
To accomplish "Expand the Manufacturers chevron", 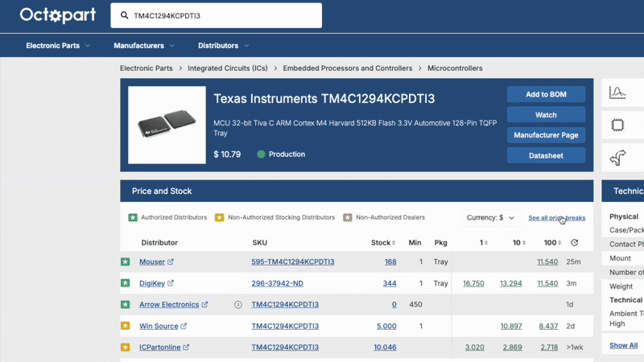I will tap(171, 46).
